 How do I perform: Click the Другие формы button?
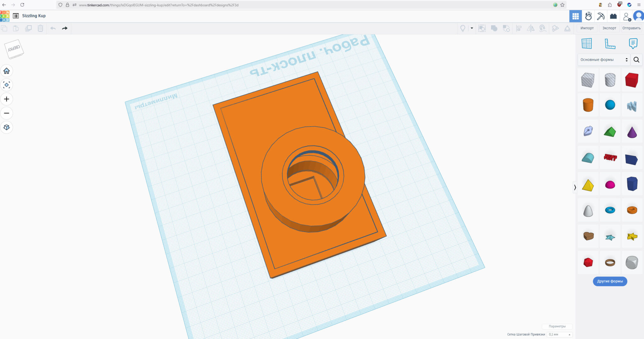pos(610,281)
